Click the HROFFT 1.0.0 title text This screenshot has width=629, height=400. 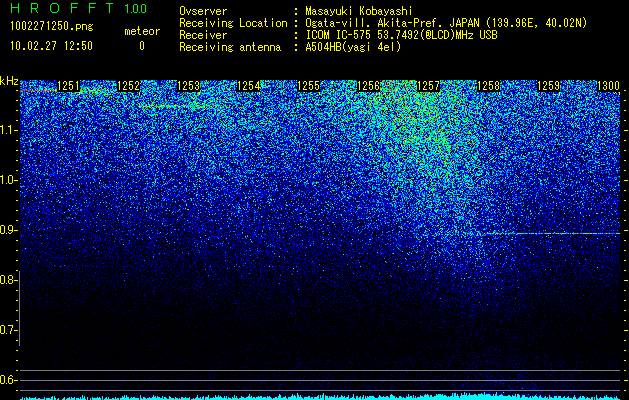click(78, 8)
